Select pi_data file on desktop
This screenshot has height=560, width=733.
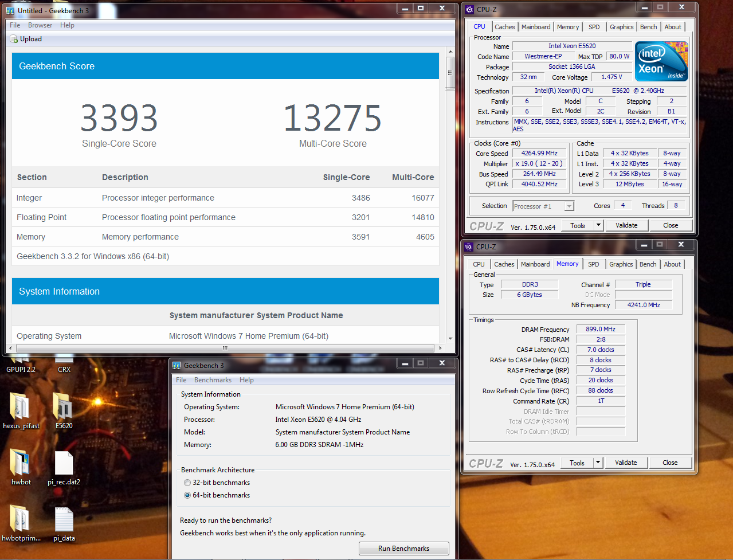pos(64,519)
